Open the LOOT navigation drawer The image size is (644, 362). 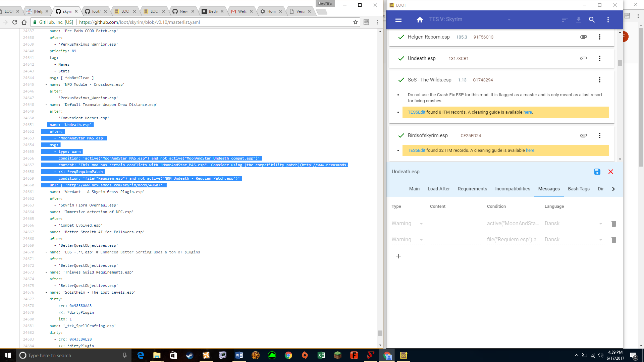[x=398, y=20]
